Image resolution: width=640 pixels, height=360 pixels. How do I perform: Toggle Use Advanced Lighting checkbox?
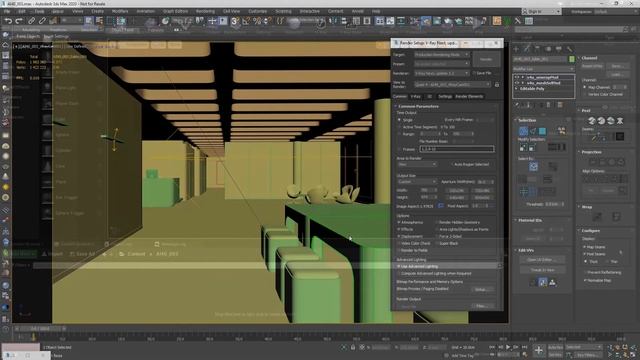(399, 266)
